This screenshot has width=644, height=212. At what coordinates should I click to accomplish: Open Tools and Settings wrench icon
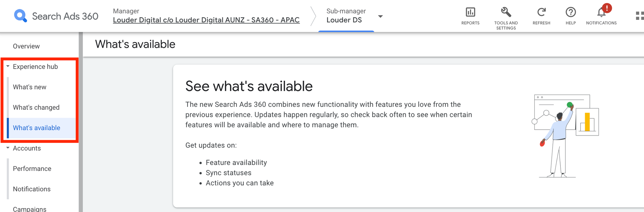pos(506,12)
